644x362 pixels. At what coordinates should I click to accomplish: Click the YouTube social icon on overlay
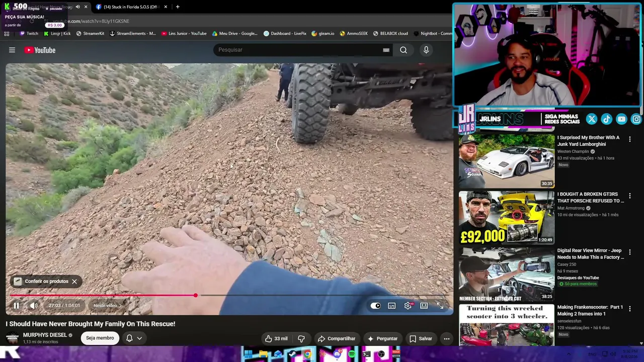point(621,119)
